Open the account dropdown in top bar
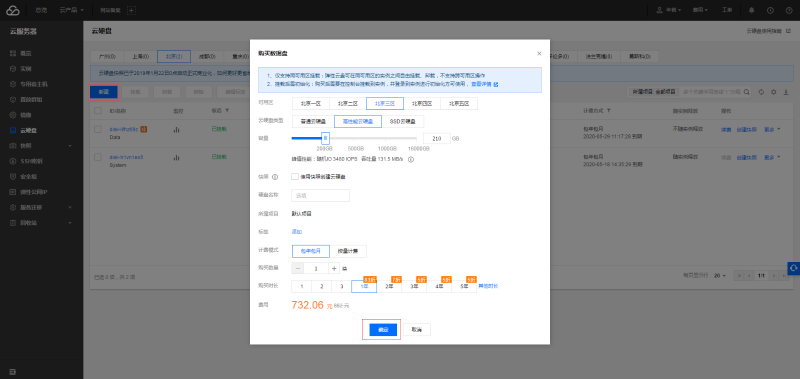 (x=669, y=10)
